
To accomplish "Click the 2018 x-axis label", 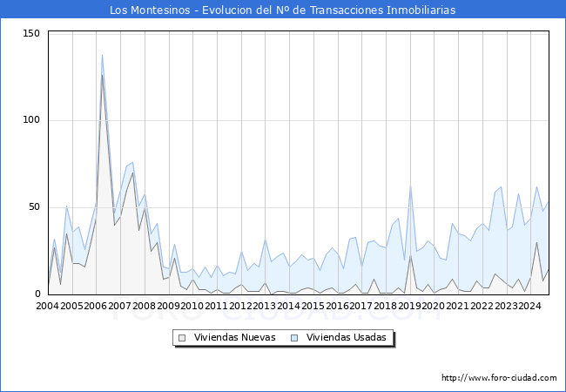I will pyautogui.click(x=385, y=306).
